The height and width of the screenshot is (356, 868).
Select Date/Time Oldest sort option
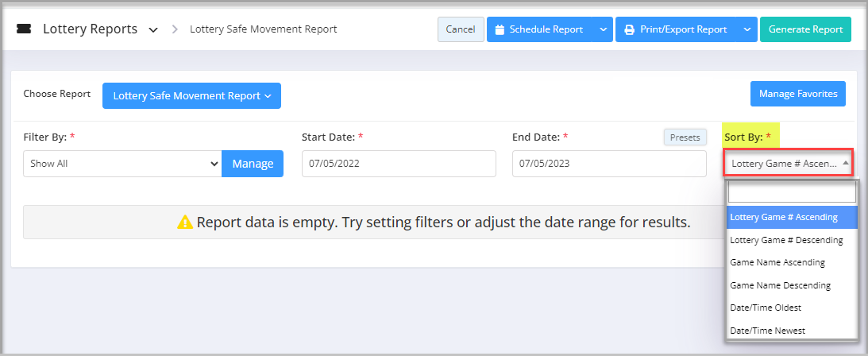tap(766, 307)
